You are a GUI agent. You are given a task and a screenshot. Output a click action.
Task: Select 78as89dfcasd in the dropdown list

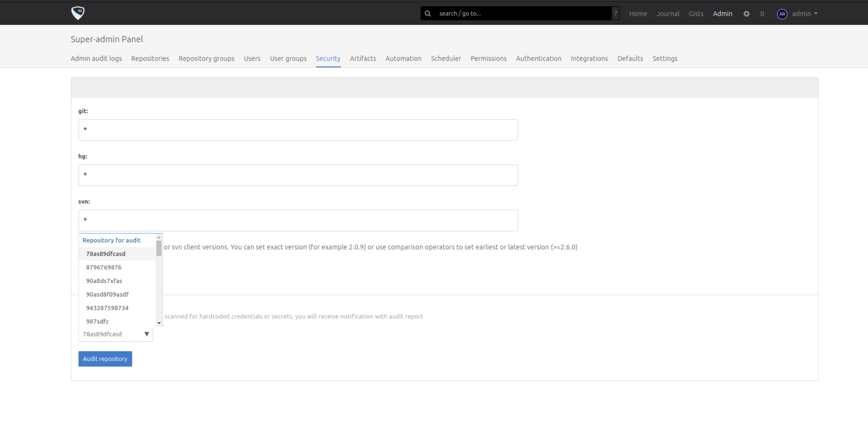click(117, 254)
